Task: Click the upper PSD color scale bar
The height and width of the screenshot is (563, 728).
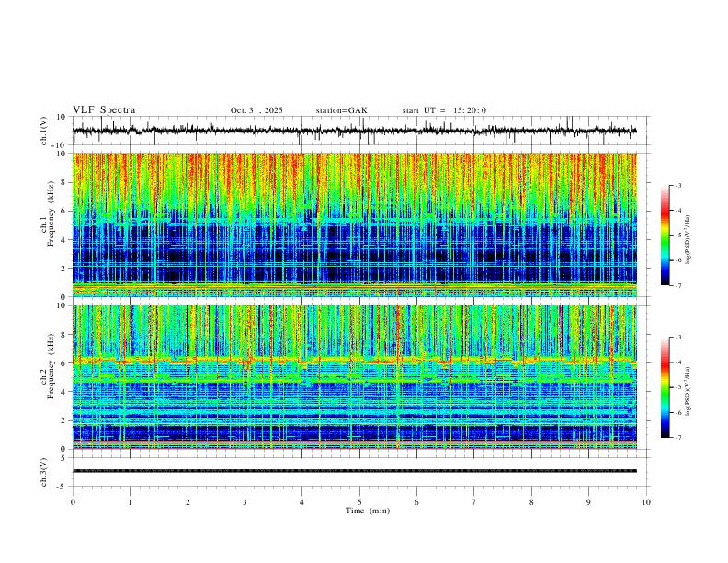Action: [x=665, y=236]
